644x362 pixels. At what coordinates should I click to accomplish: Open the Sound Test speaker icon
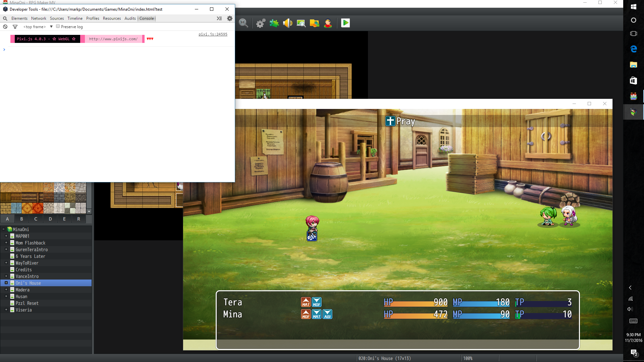coord(288,23)
